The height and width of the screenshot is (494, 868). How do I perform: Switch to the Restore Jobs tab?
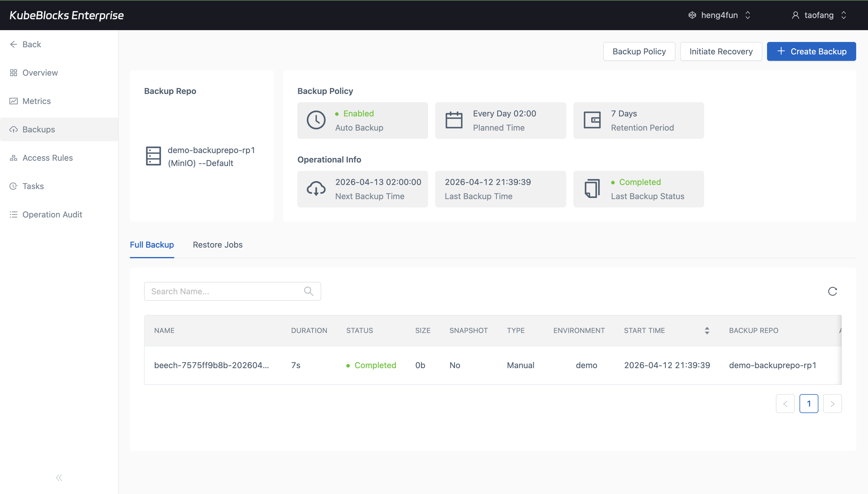coord(218,245)
